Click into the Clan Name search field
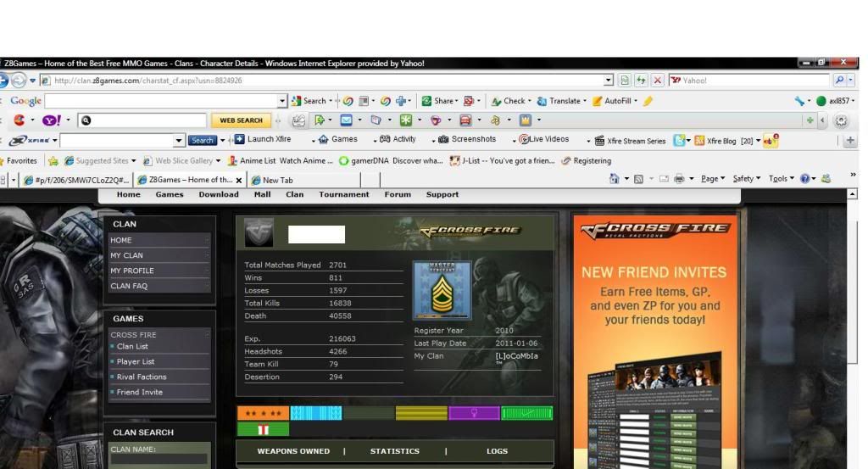 (159, 459)
